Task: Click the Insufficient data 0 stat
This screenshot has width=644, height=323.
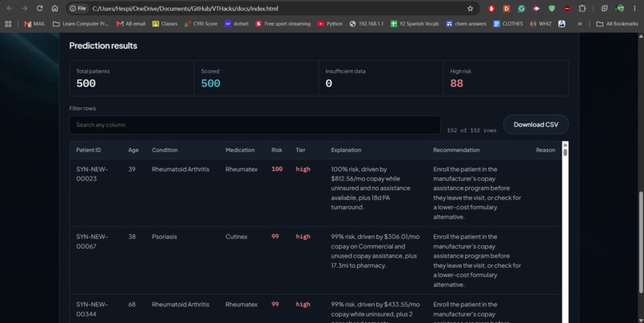Action: pyautogui.click(x=381, y=78)
